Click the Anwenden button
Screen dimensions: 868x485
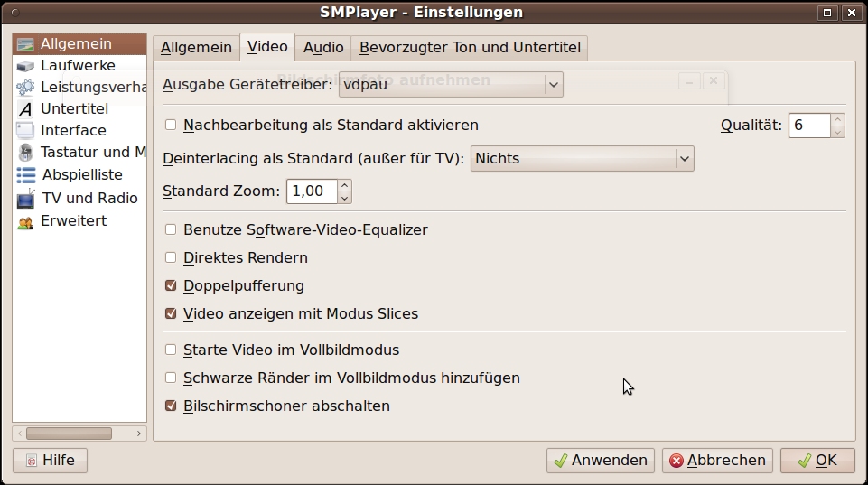[x=601, y=461]
